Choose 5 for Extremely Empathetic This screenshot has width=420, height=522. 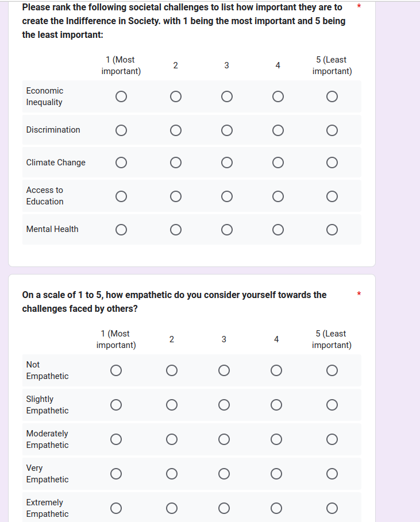pyautogui.click(x=332, y=508)
